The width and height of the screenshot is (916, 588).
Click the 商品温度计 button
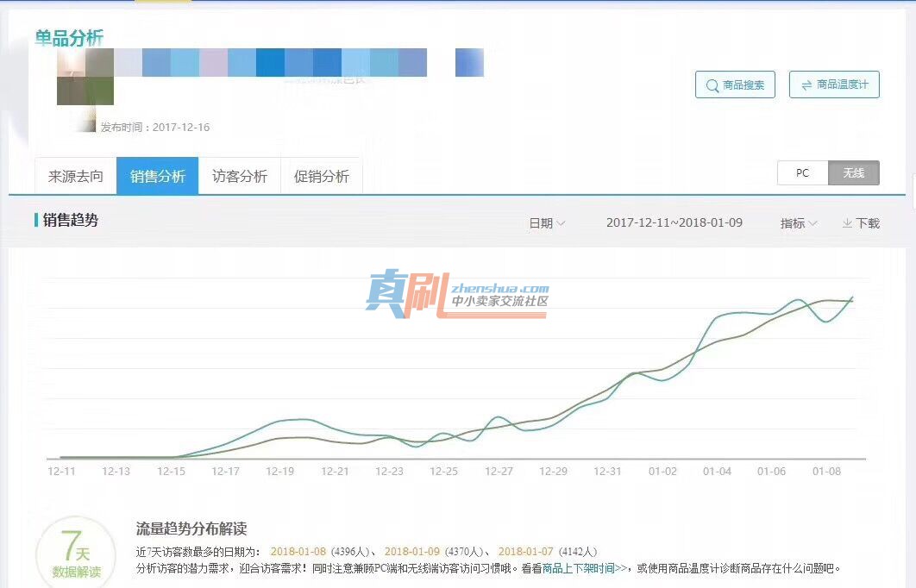pyautogui.click(x=834, y=84)
